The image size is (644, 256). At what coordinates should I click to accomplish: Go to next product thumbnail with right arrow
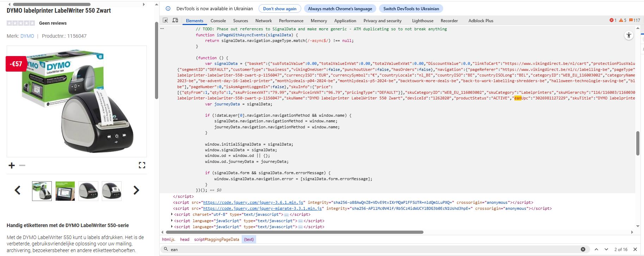point(136,190)
